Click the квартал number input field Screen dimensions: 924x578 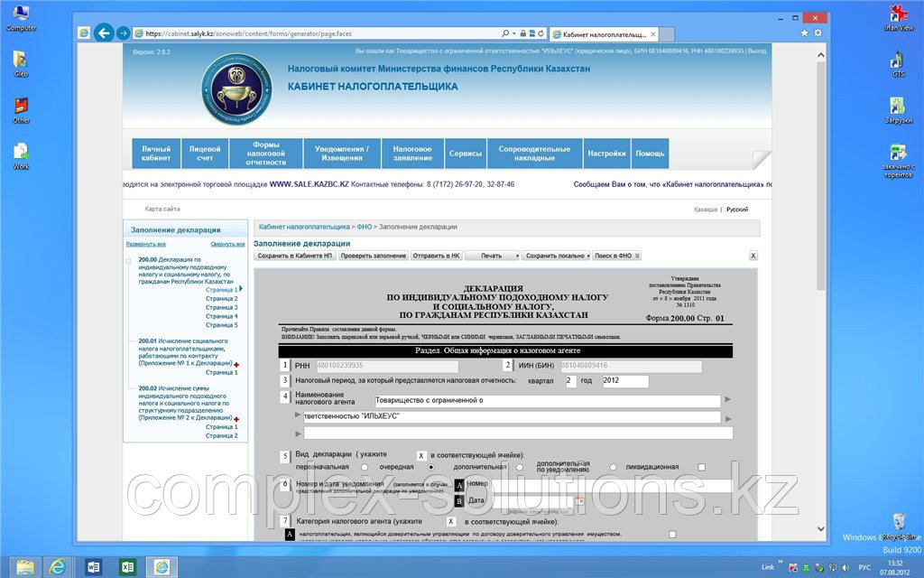(x=570, y=381)
